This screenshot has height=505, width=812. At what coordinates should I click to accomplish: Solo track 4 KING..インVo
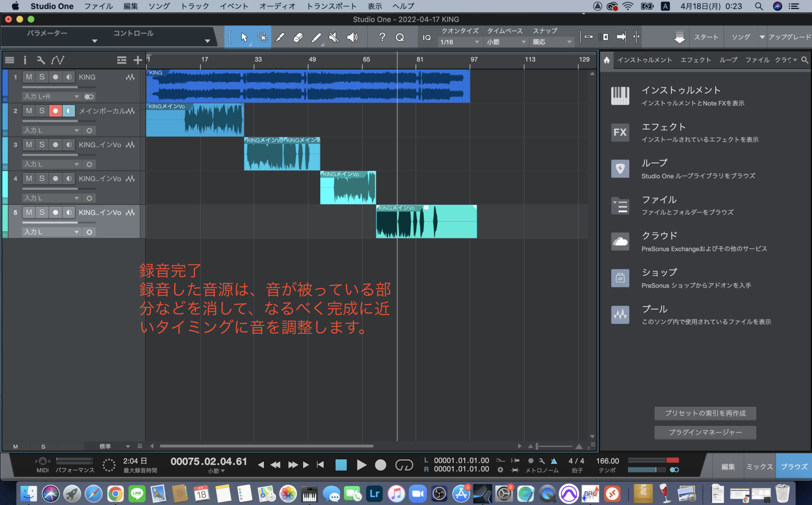(x=42, y=178)
